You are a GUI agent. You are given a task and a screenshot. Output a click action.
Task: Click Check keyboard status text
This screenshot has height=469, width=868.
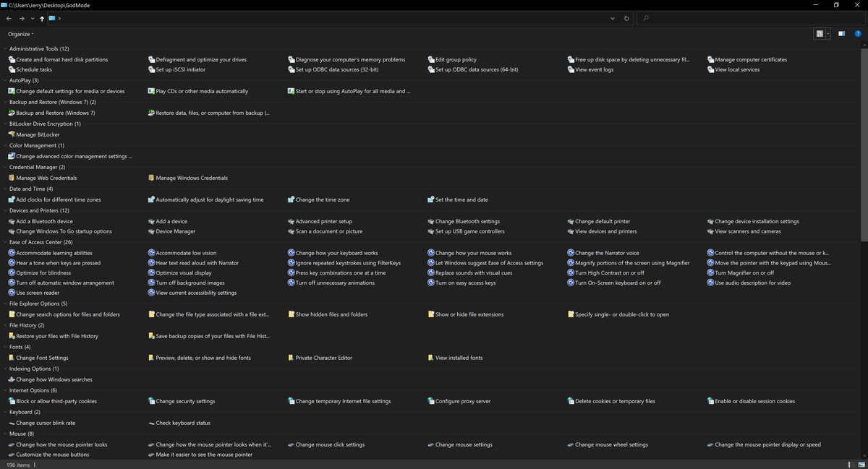[x=183, y=423]
